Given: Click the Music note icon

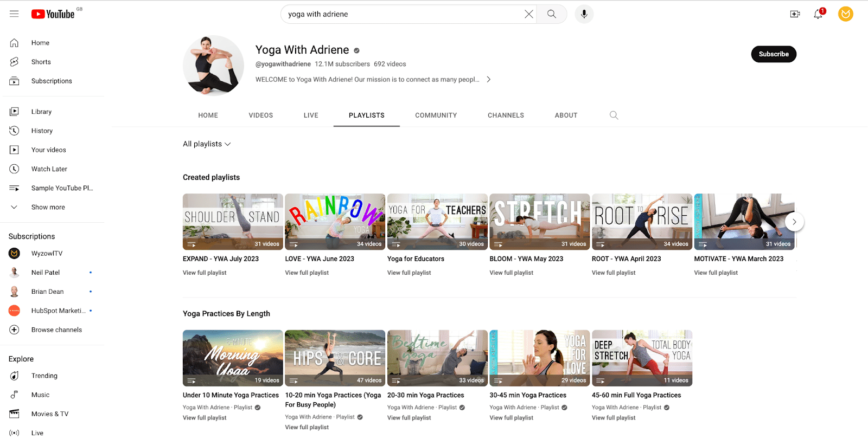Looking at the screenshot, I should (x=14, y=395).
